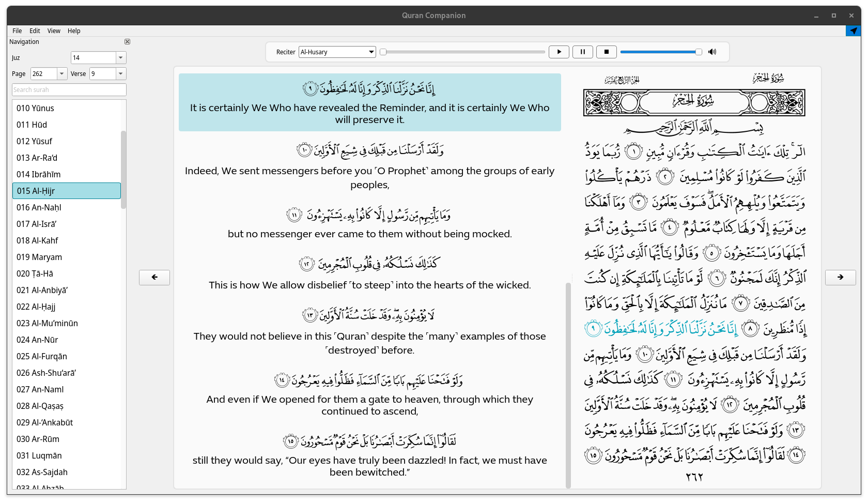Click the surah list scrollbar

pos(123,170)
